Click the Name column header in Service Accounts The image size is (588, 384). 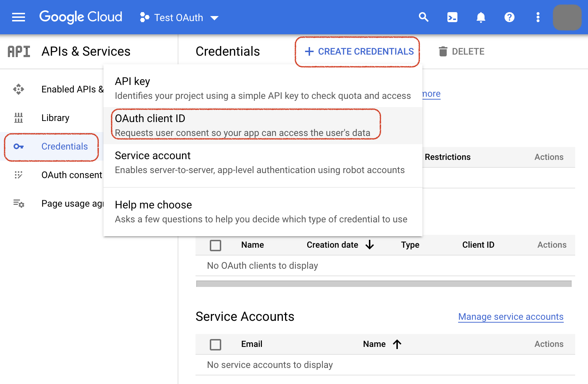point(374,344)
